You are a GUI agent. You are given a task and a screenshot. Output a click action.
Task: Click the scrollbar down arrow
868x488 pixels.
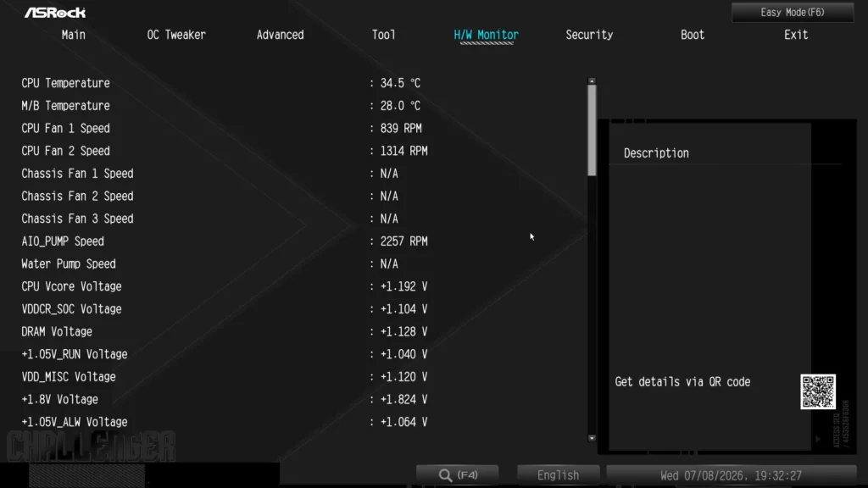click(592, 438)
